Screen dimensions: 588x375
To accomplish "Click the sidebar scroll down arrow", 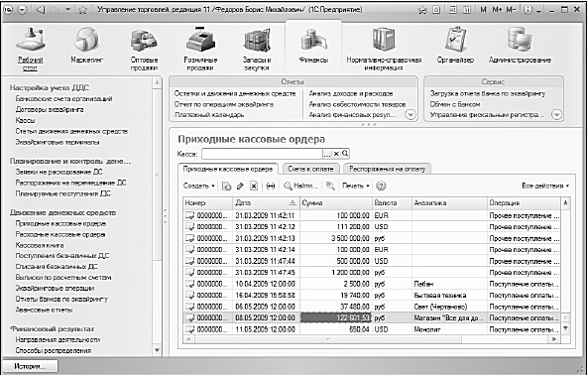I will (x=157, y=350).
